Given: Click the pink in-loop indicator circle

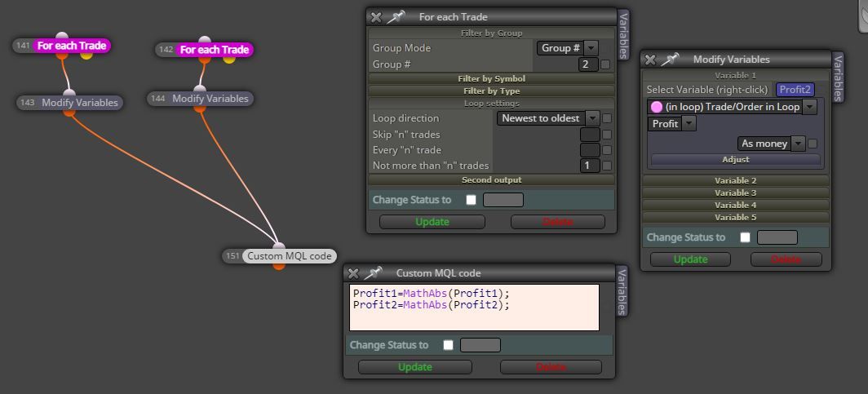Looking at the screenshot, I should [657, 107].
